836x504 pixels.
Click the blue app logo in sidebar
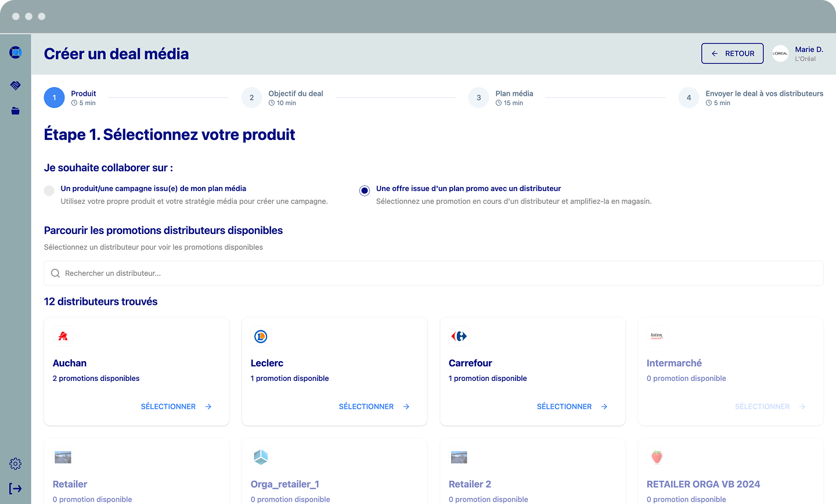click(16, 53)
